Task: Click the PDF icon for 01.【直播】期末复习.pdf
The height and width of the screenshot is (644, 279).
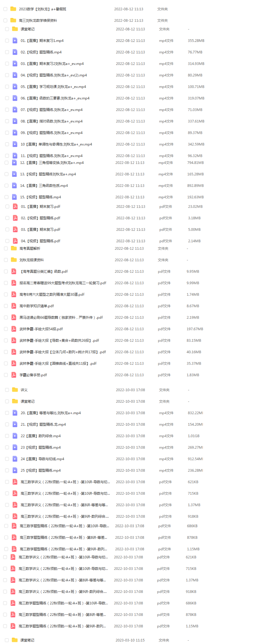Action: coord(15,207)
